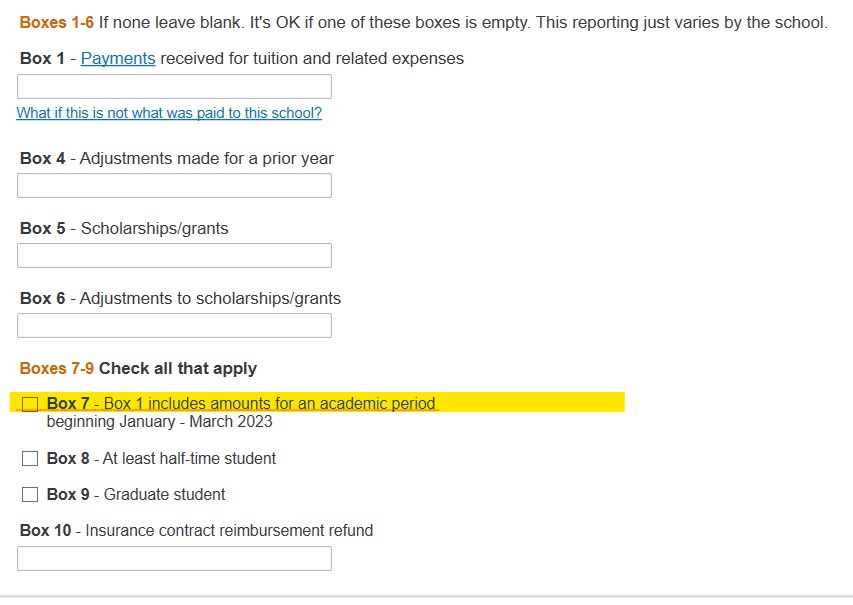Click the 'Adjustments made for a prior year' label
The width and height of the screenshot is (853, 605).
pos(207,159)
